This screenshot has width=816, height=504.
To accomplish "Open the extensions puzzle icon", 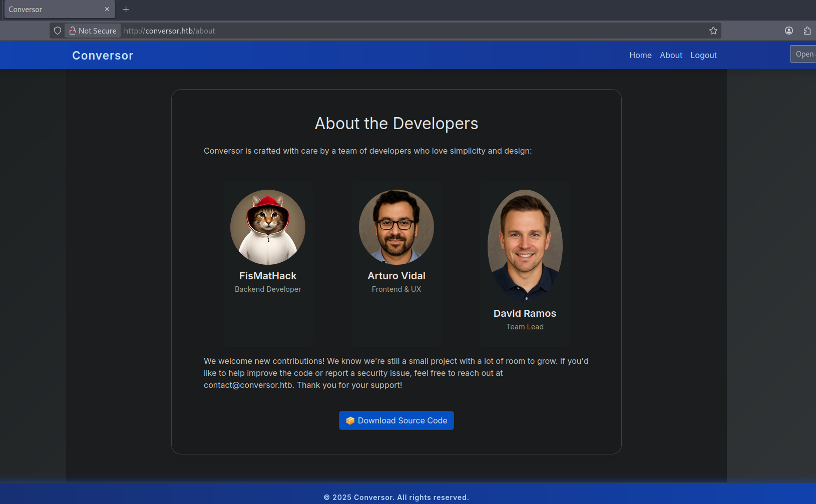I will click(x=806, y=31).
